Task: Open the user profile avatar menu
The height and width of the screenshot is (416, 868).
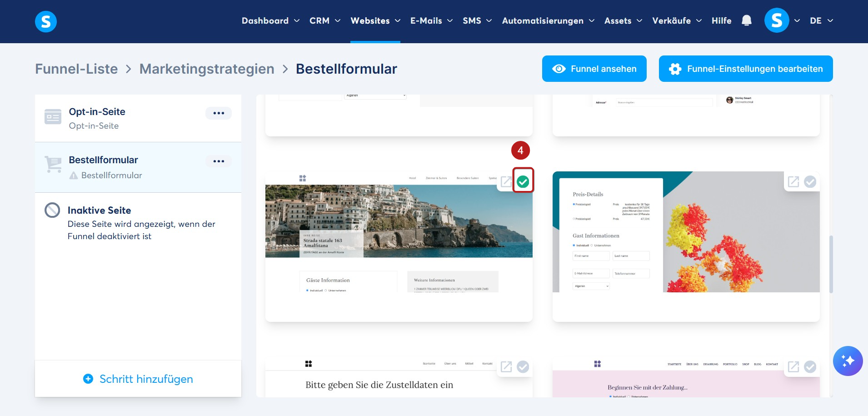Action: click(x=777, y=20)
